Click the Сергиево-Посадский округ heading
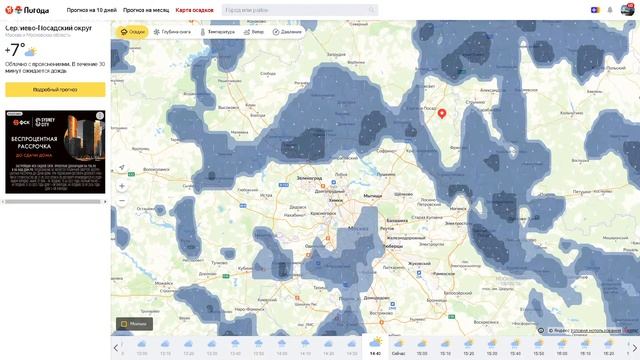The height and width of the screenshot is (360, 640). [48, 28]
